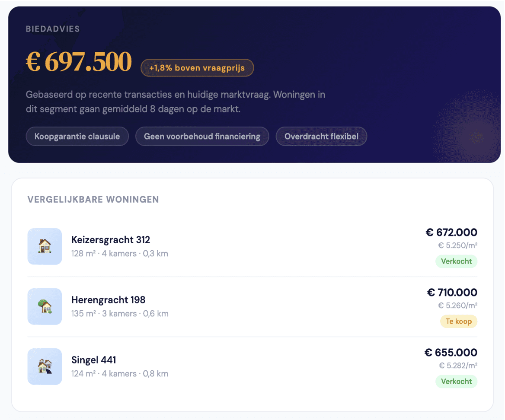Toggle 'Geen voorbehoud financiering'
The width and height of the screenshot is (505, 420).
202,136
